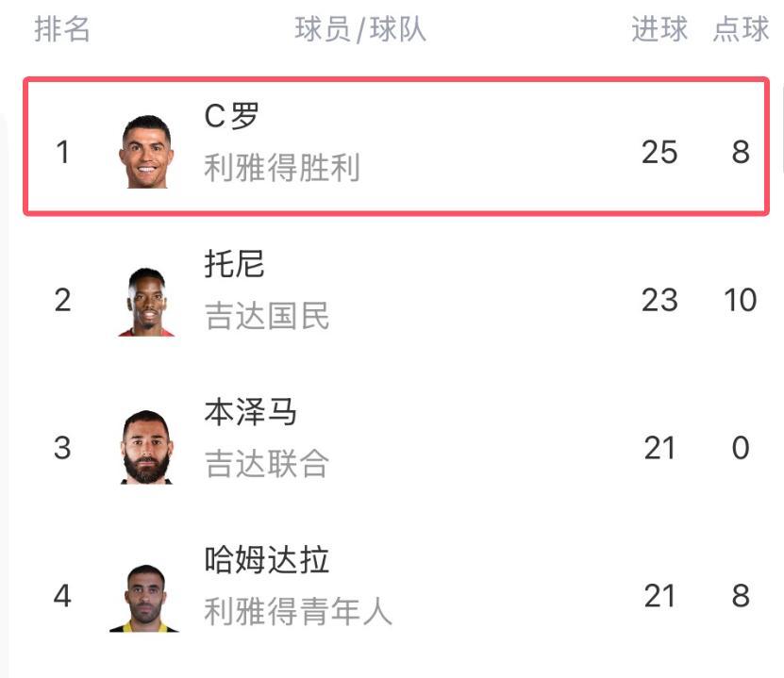Click C罗's goal count 25
Screen dimensions: 784x678
[x=659, y=152]
